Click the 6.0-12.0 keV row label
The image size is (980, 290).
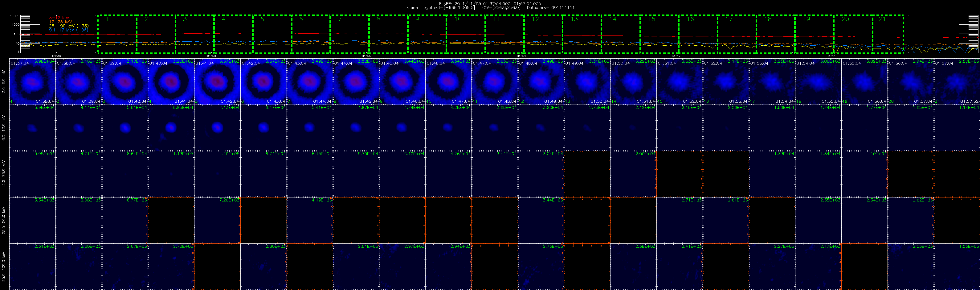[4, 128]
